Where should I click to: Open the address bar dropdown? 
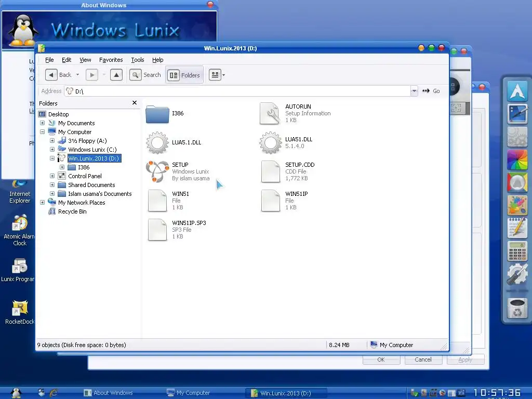414,91
